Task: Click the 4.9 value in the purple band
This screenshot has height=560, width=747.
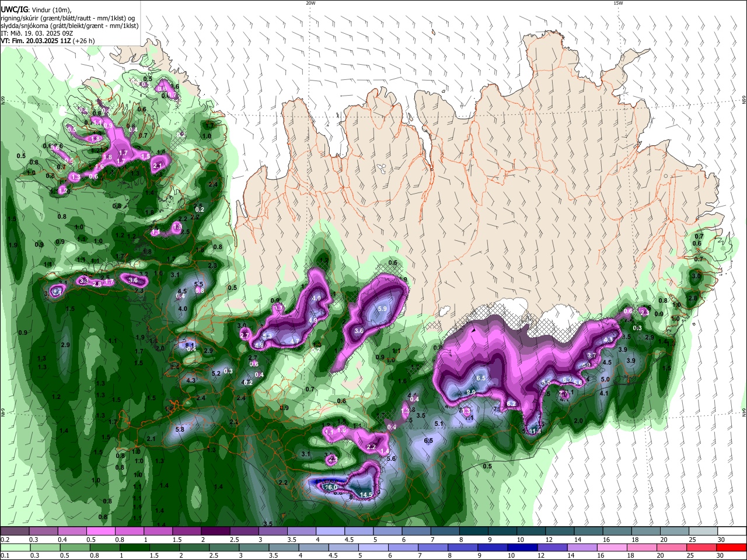Action: pyautogui.click(x=313, y=320)
